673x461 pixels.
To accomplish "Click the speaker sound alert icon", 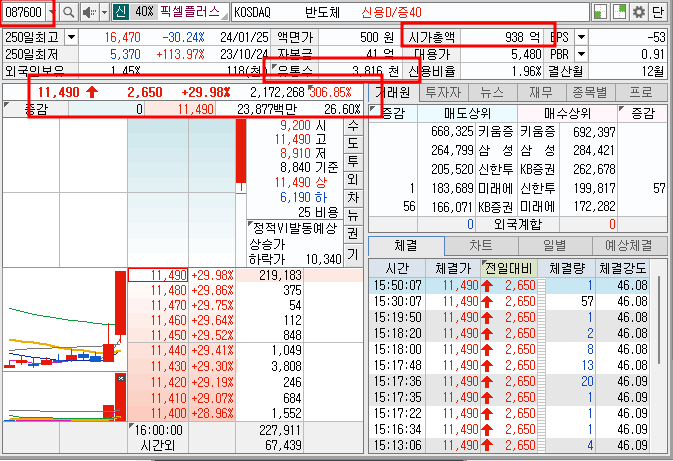I will (x=89, y=12).
